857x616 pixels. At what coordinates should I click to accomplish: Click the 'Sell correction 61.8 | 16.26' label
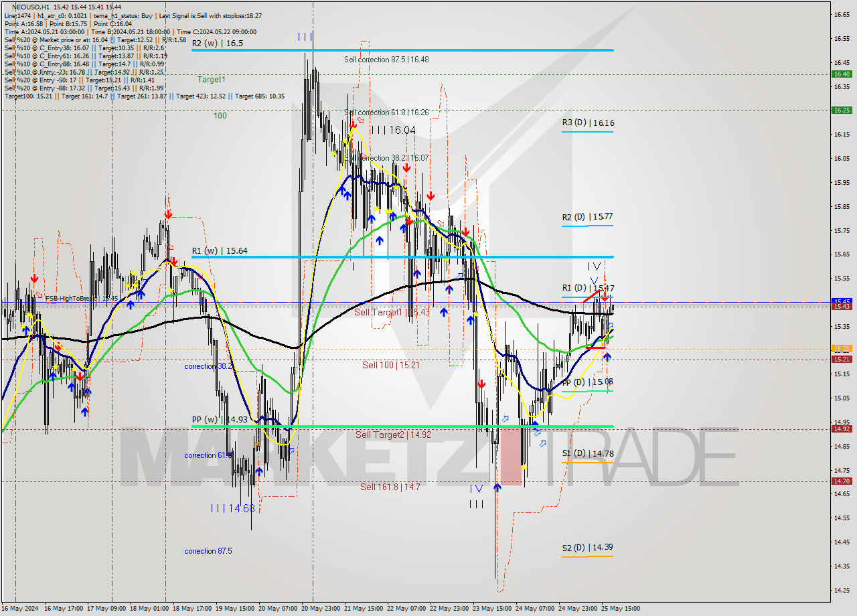click(x=386, y=112)
